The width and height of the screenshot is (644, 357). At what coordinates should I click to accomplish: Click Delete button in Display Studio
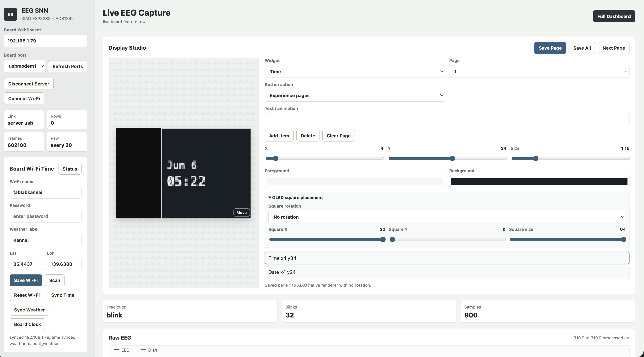308,136
